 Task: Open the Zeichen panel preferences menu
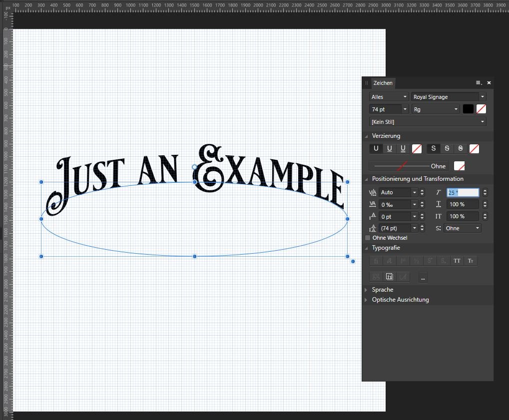478,83
